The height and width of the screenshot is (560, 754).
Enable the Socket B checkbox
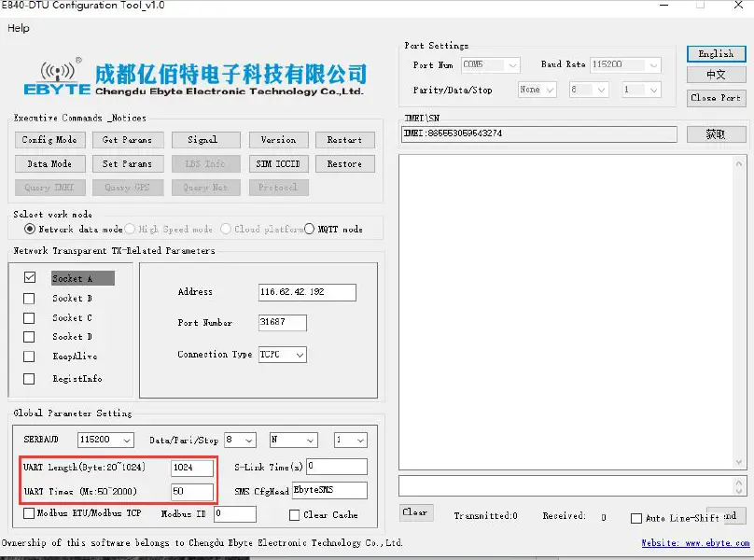29,299
